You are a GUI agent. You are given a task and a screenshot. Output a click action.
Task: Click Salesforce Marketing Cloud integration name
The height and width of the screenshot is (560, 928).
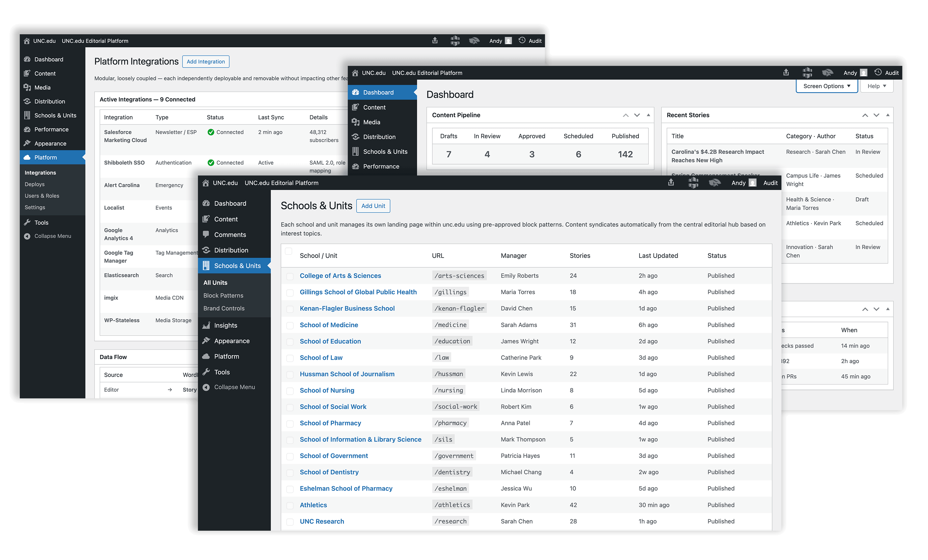point(125,136)
